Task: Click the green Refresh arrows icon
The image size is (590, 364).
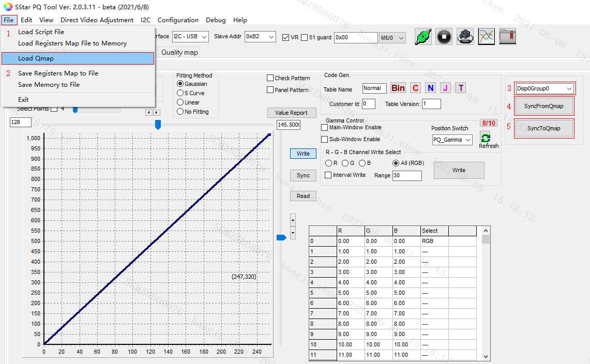Action: 486,138
